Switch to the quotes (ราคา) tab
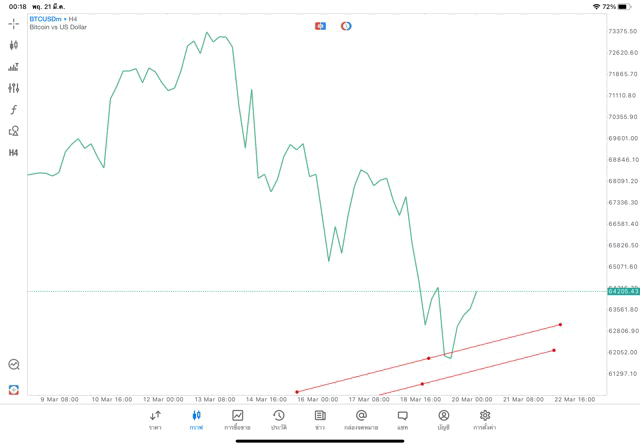The width and height of the screenshot is (640, 447). point(155,419)
